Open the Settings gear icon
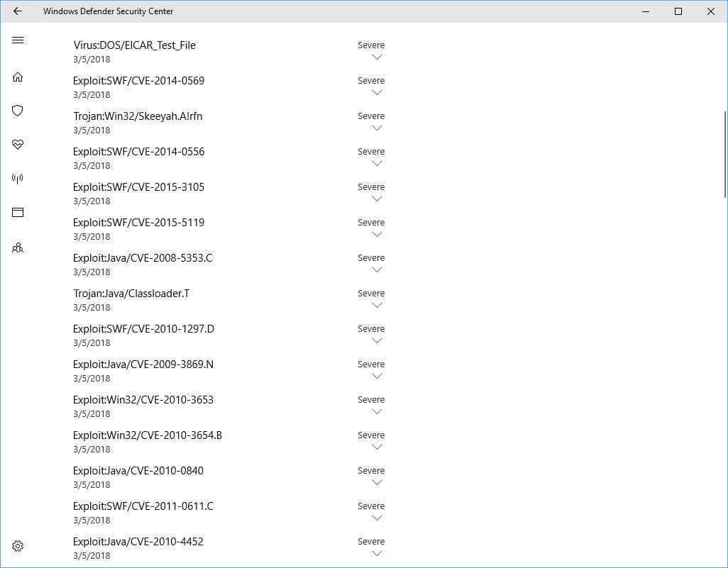 pyautogui.click(x=18, y=546)
